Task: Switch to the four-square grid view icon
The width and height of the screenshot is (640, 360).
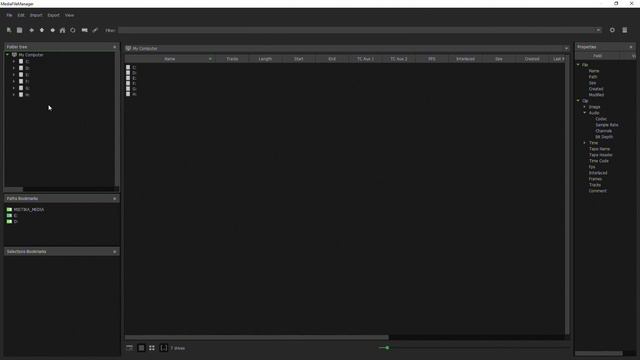Action: coord(152,348)
